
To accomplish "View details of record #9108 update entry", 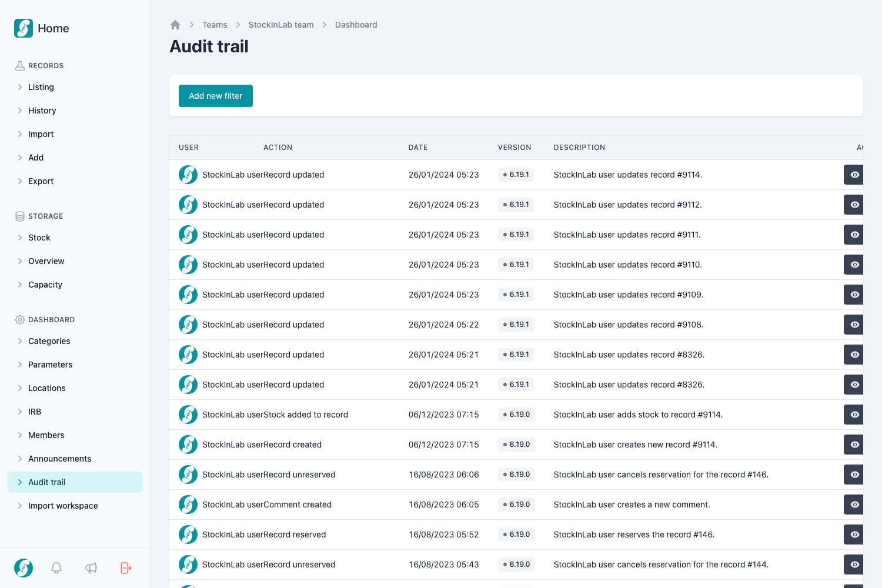I will tap(854, 325).
